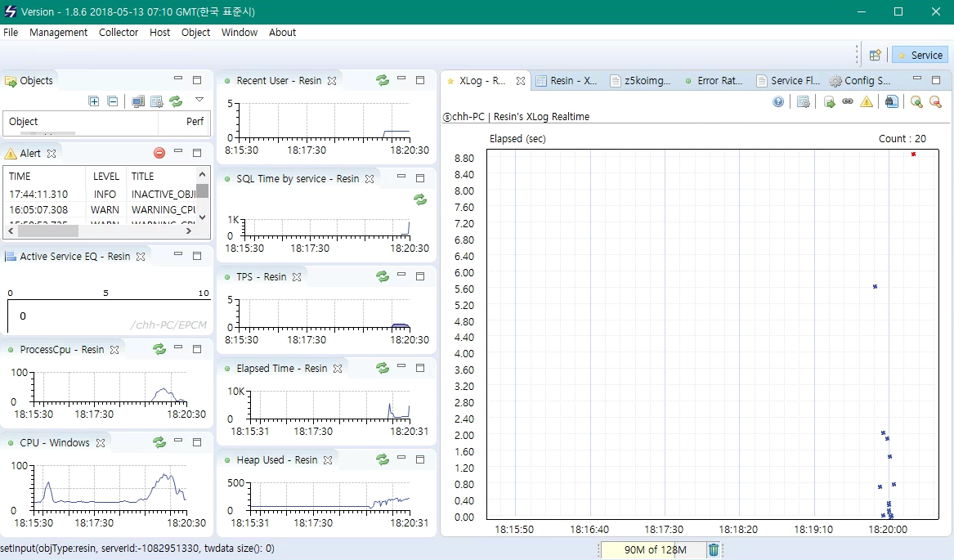954x560 pixels.
Task: Refresh the ProcessCpu - Resin chart
Action: tap(159, 349)
